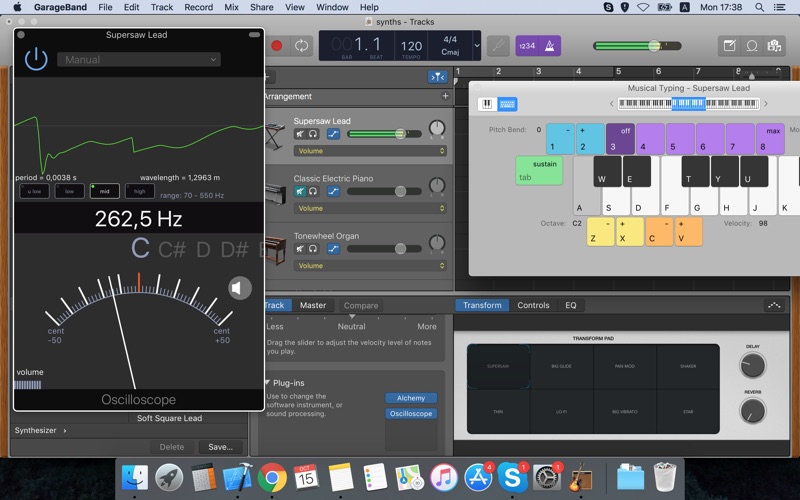Solo the Tonewheel Organ track
The height and width of the screenshot is (500, 800).
tap(313, 248)
